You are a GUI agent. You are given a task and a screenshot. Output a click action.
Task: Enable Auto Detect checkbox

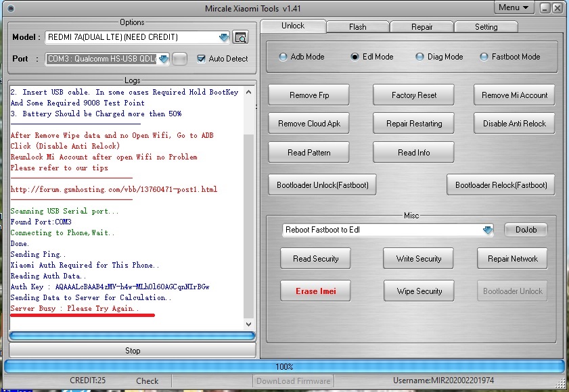tap(201, 58)
